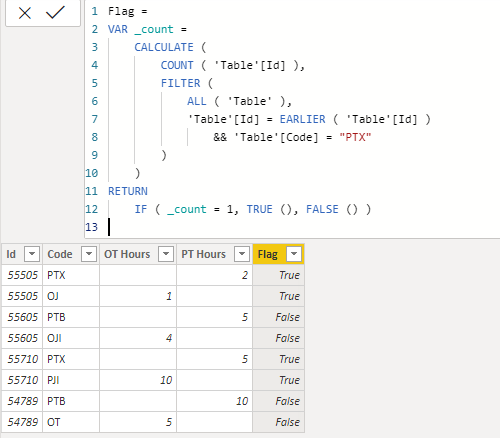This screenshot has width=500, height=438.
Task: Open the Code column filter dropdown
Action: pos(89,254)
